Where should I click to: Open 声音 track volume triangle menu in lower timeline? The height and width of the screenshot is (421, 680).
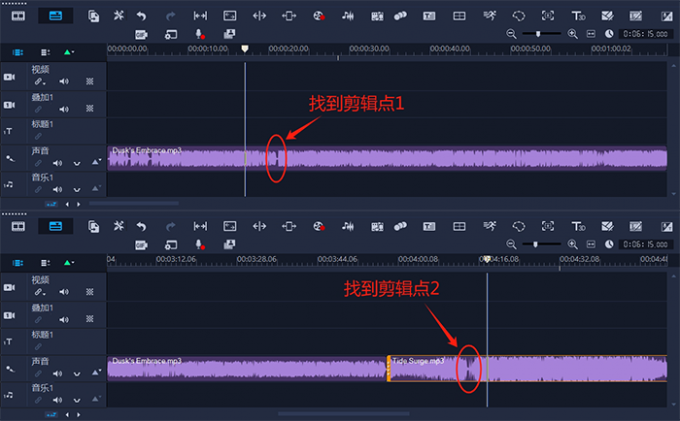click(x=96, y=372)
